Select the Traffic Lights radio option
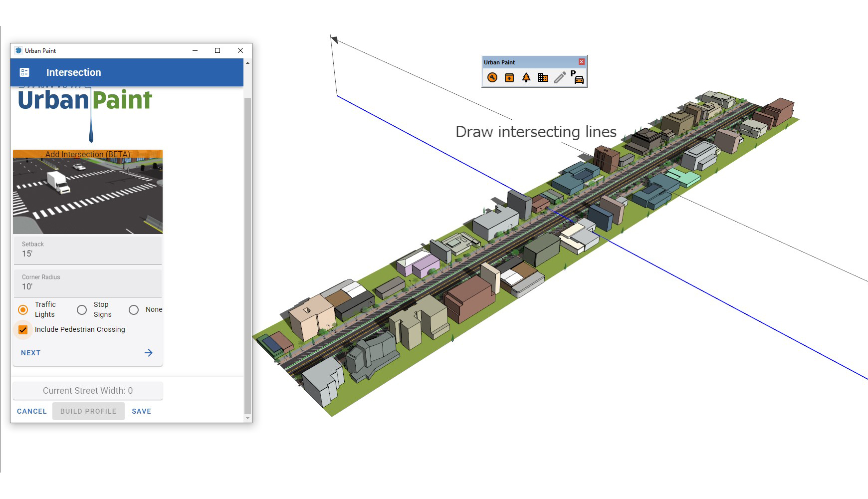This screenshot has width=868, height=499. [x=23, y=310]
